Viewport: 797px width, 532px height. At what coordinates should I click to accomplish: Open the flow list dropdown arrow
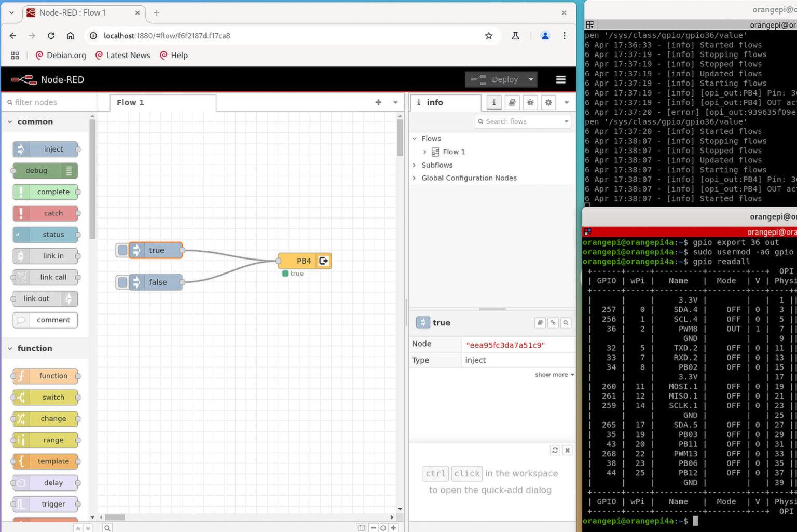click(395, 102)
